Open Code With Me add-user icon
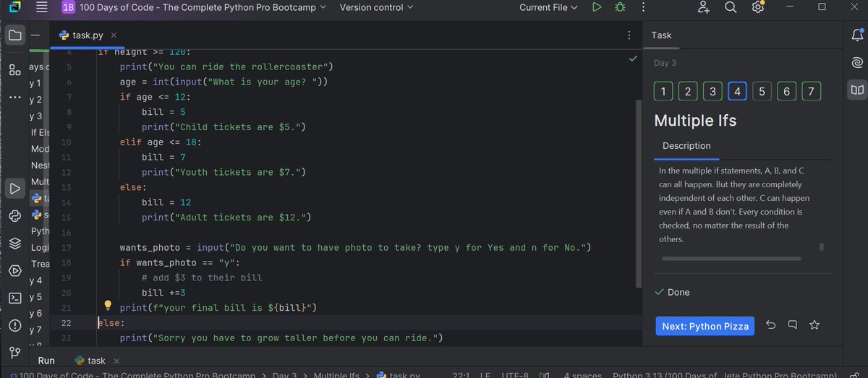The image size is (868, 378). (x=704, y=7)
